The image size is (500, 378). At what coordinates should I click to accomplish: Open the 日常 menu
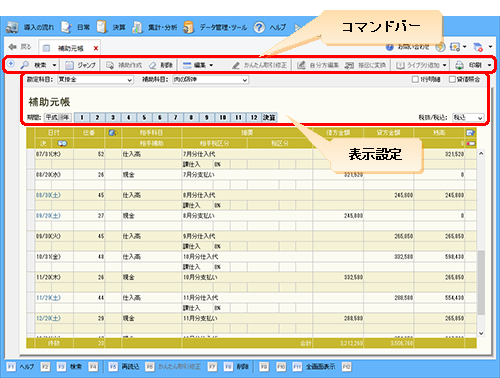[x=76, y=27]
